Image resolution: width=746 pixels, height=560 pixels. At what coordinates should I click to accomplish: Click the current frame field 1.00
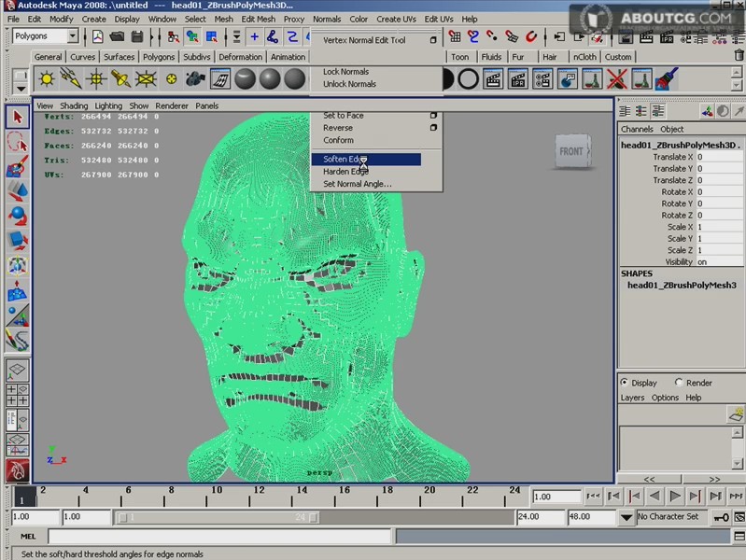556,497
